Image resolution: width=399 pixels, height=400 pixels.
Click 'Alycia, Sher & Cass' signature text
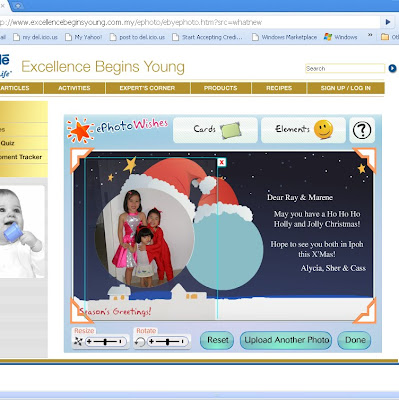click(x=333, y=268)
